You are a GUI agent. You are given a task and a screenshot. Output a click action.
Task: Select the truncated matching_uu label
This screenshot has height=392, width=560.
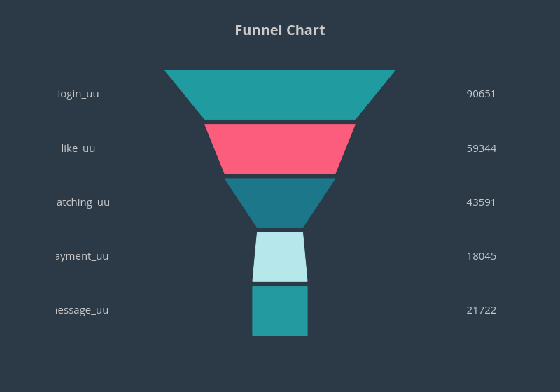point(83,202)
